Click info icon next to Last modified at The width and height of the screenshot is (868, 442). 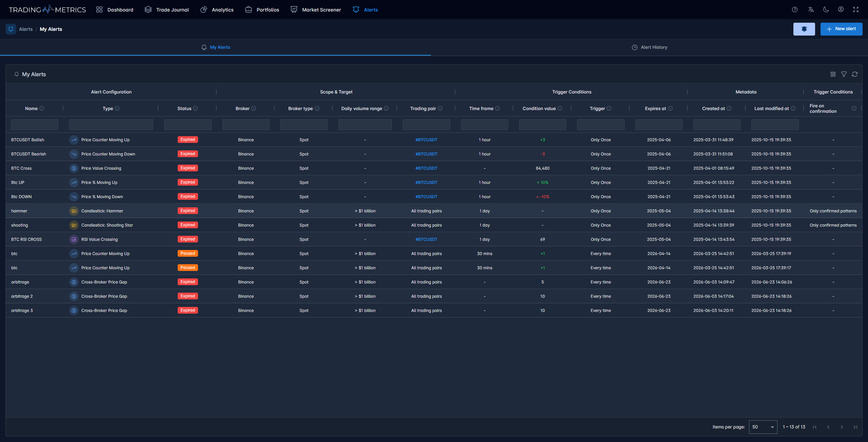pos(793,108)
